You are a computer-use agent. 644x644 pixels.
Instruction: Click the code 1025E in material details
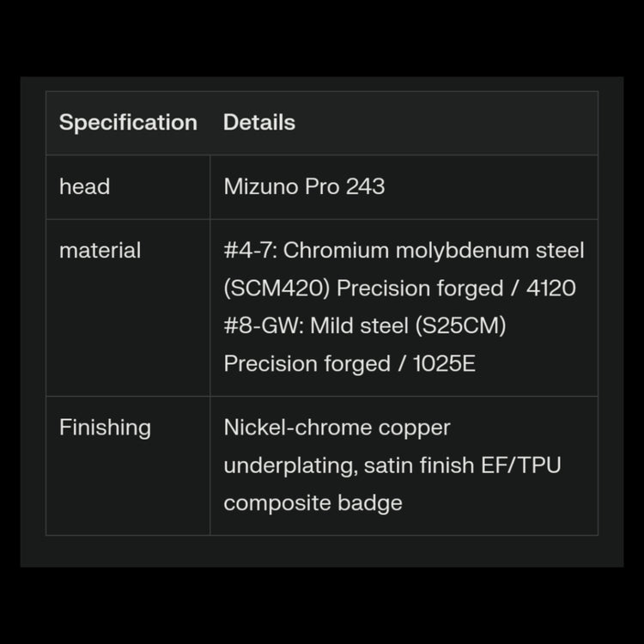point(444,364)
